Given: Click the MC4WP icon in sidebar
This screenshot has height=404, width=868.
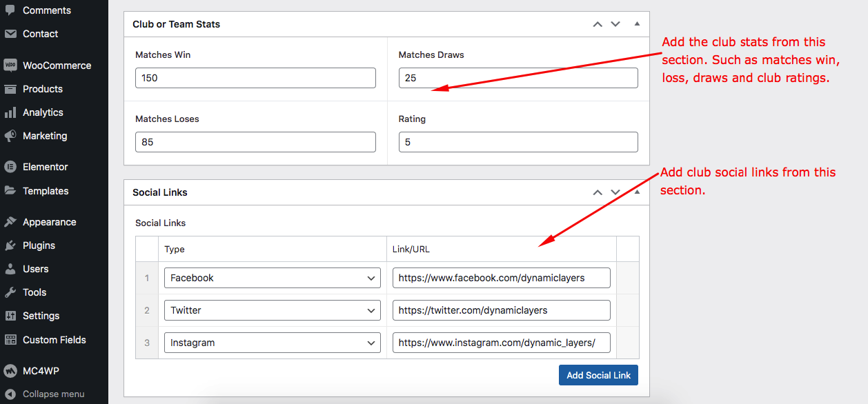Looking at the screenshot, I should click(10, 371).
